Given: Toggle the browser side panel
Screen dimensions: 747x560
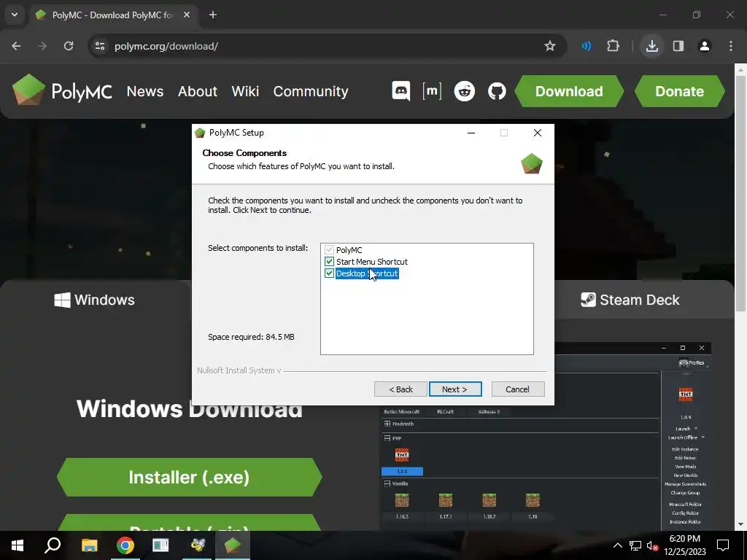Looking at the screenshot, I should coord(678,46).
